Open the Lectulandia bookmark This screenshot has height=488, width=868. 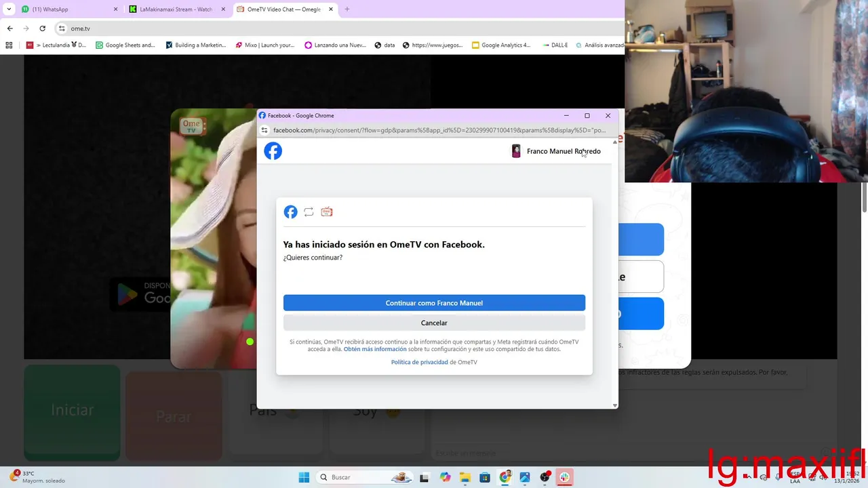click(x=56, y=45)
